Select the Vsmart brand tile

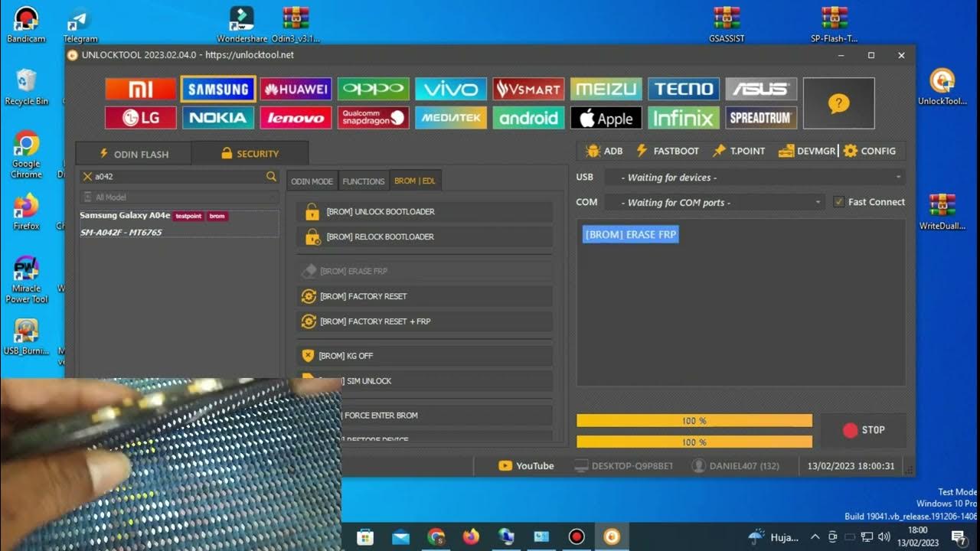528,90
